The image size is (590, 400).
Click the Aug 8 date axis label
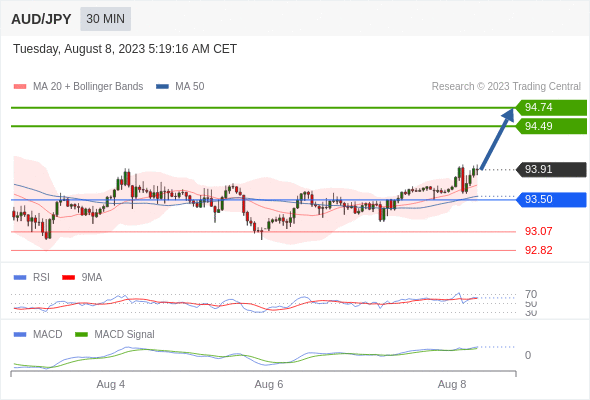point(452,385)
